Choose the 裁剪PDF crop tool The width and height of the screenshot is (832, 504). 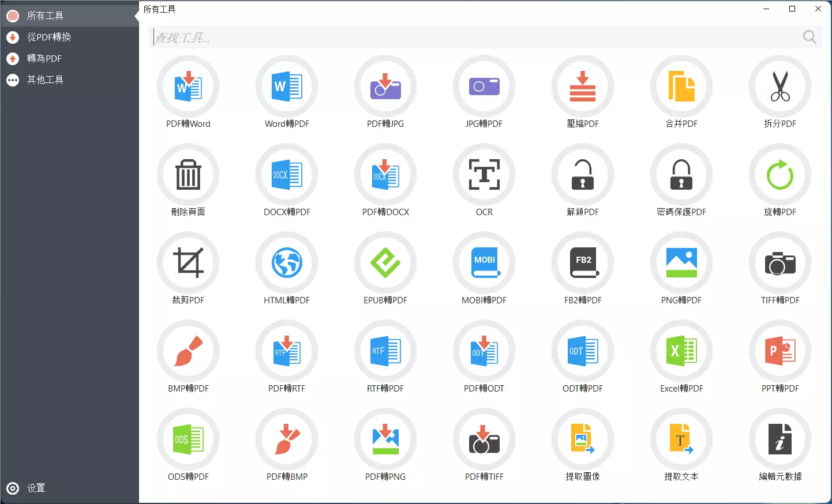coord(188,263)
